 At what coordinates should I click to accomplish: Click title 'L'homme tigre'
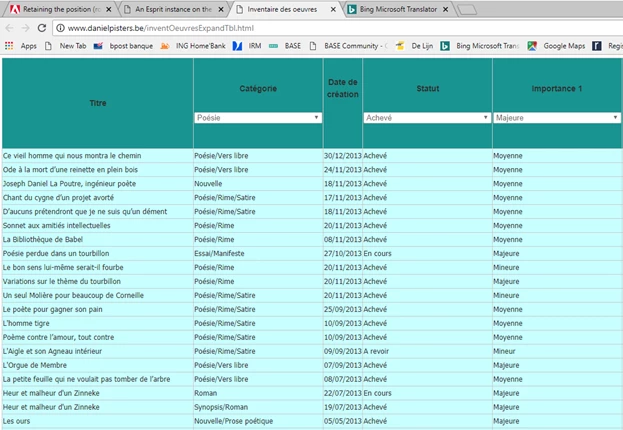point(26,323)
